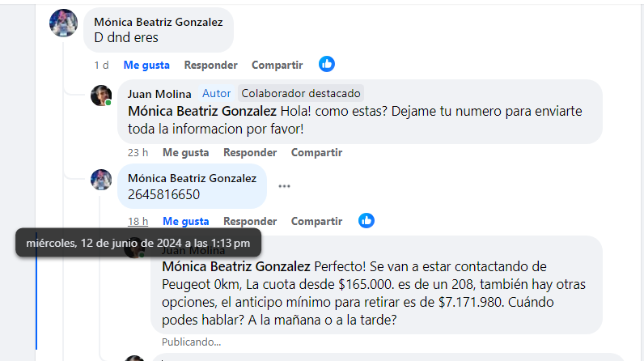
Task: Open the "23 h" timestamp link
Action: click(138, 152)
